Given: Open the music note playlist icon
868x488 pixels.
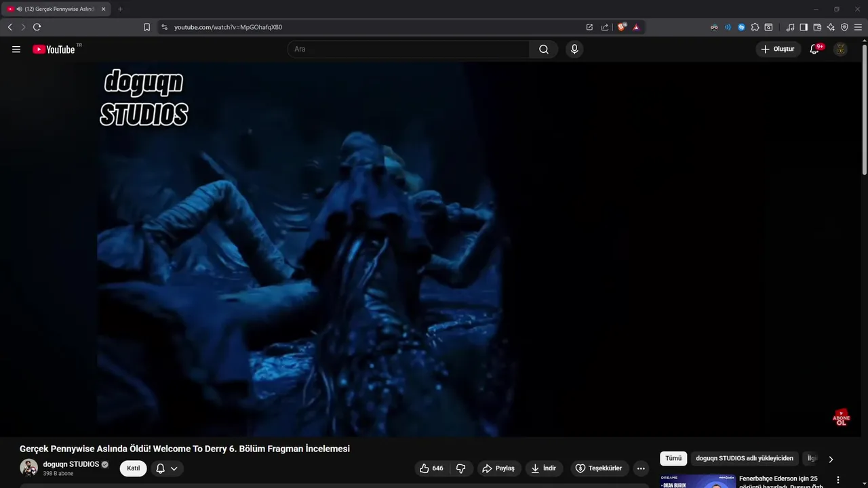Looking at the screenshot, I should tap(790, 27).
